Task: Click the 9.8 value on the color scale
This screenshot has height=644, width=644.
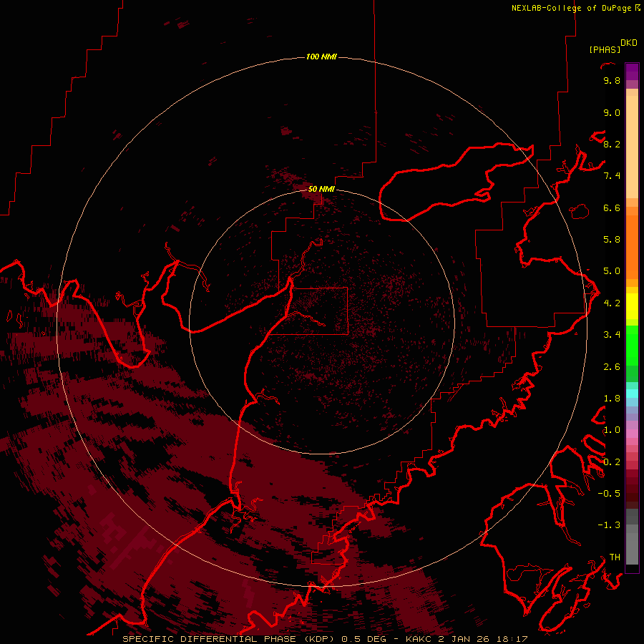Action: [x=612, y=80]
